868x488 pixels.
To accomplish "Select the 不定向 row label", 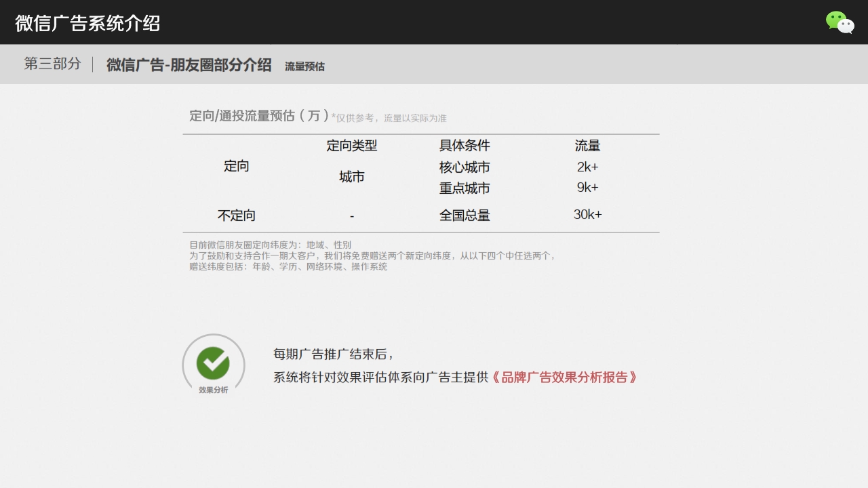I will click(236, 216).
